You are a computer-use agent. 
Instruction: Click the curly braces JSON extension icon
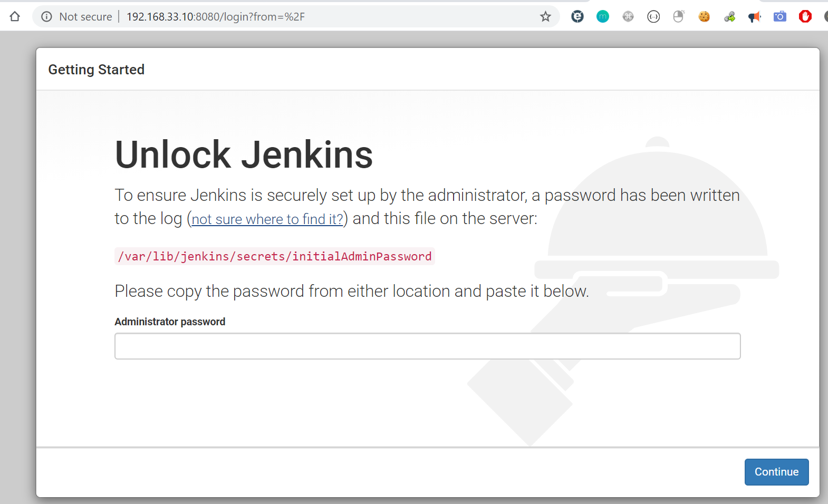click(x=653, y=17)
